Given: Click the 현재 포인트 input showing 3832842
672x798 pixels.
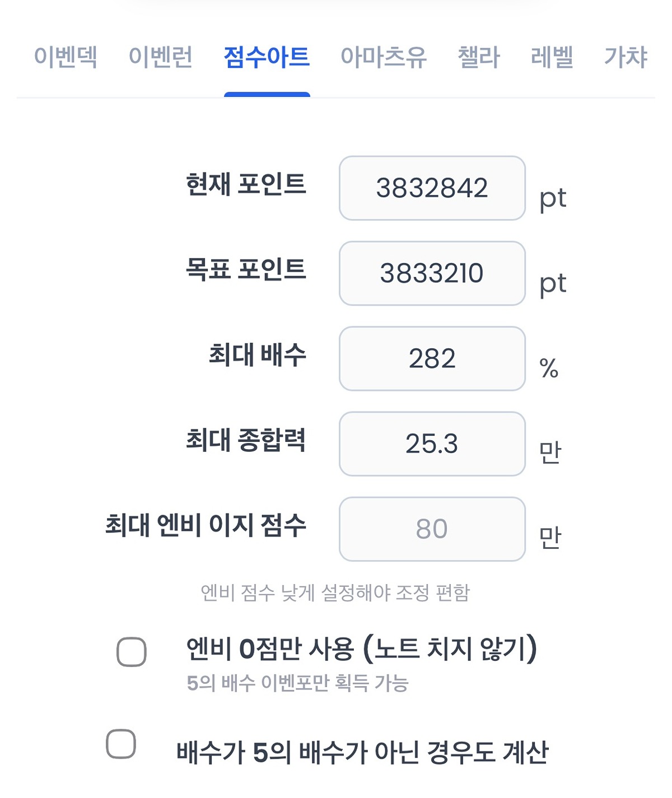Looking at the screenshot, I should [432, 188].
